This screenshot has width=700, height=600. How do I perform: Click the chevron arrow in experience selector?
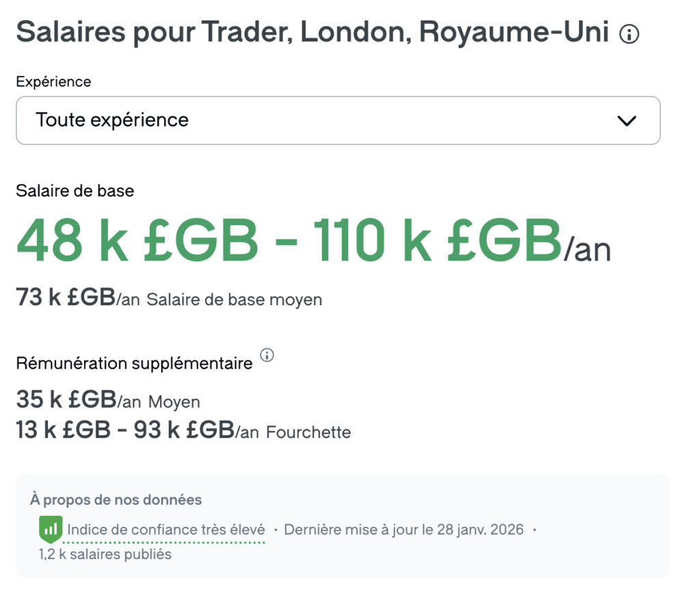coord(626,121)
